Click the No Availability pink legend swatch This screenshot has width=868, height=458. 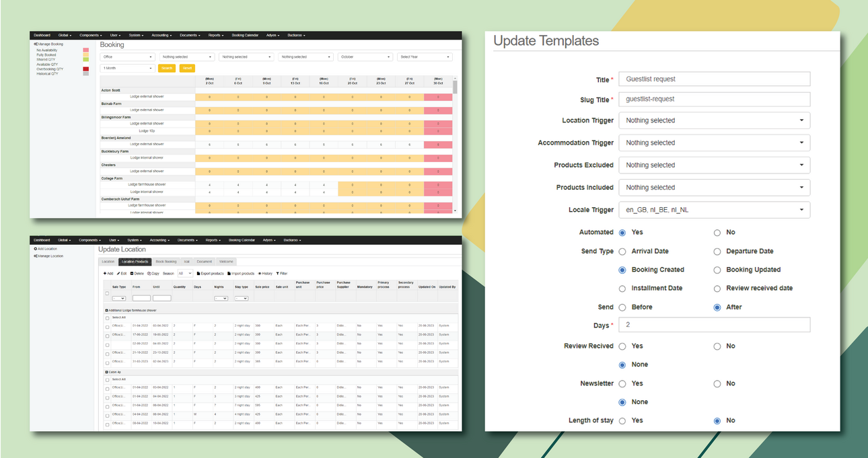click(x=85, y=50)
